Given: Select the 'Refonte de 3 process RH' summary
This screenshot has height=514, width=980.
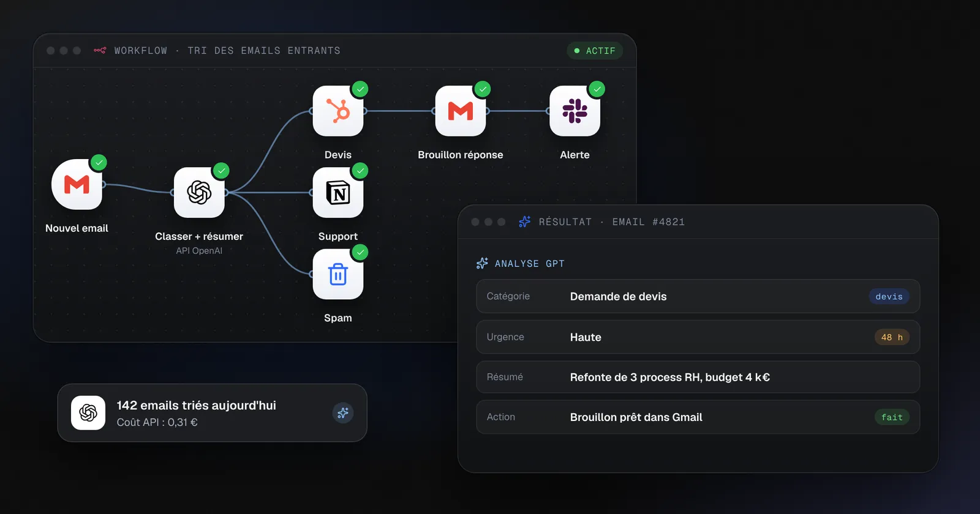Looking at the screenshot, I should [635, 378].
